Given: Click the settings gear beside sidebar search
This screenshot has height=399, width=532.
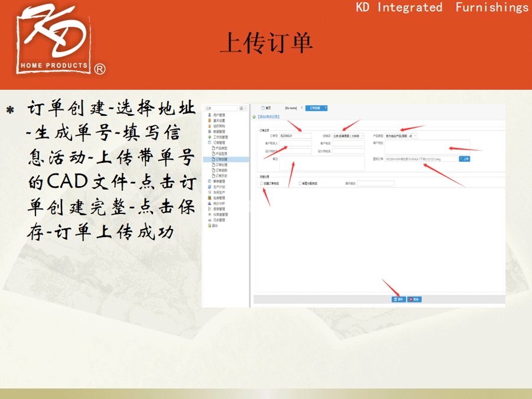Looking at the screenshot, I should (x=242, y=109).
